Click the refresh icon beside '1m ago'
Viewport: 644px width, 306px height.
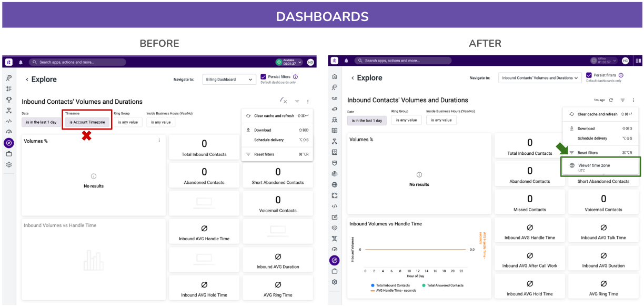point(611,100)
